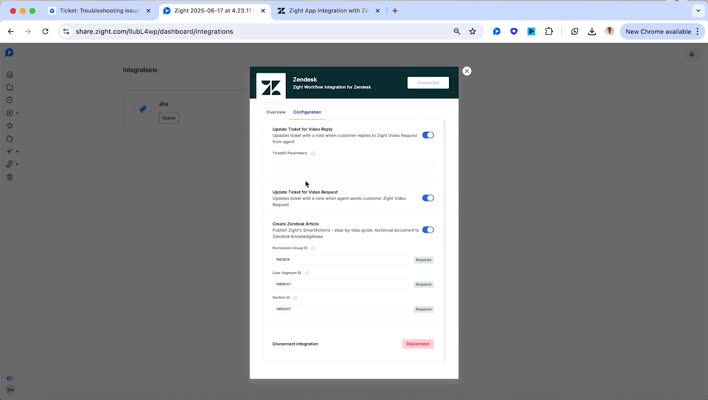Viewport: 708px width, 400px height.
Task: Open the trash icon in the sidebar
Action: coord(9,177)
